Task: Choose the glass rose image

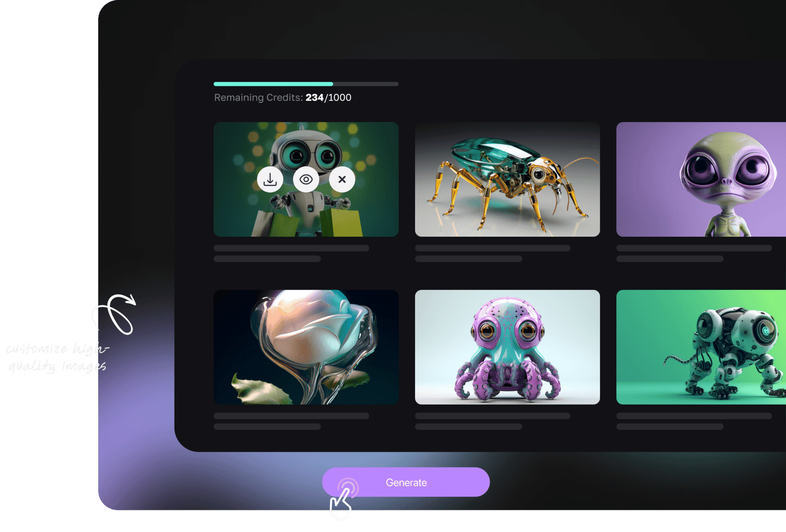Action: [306, 347]
